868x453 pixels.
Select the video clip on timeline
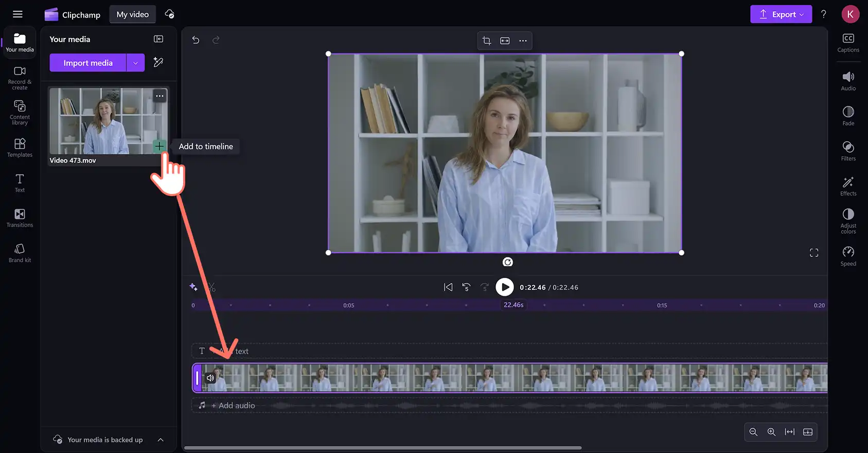point(509,378)
